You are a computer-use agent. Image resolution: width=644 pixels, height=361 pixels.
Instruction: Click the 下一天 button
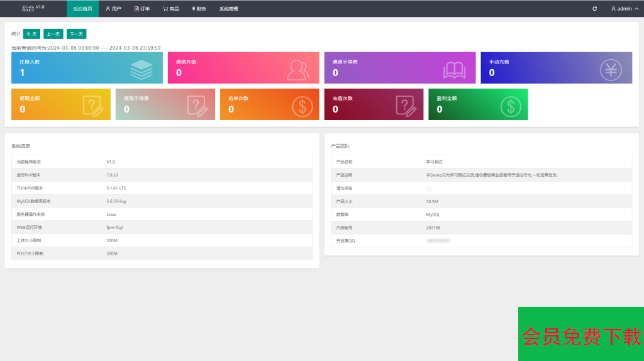tap(76, 34)
